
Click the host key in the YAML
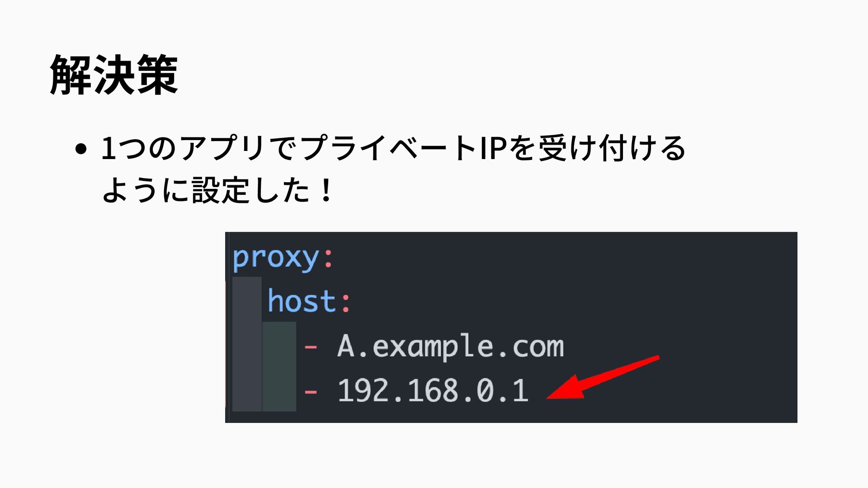(302, 301)
